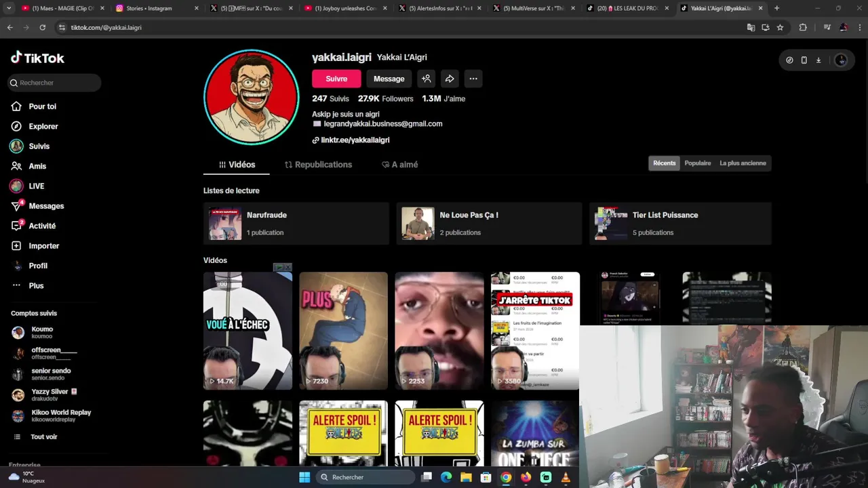Viewport: 868px width, 488px height.
Task: Click Tout voir under Comptes suivis
Action: pyautogui.click(x=43, y=437)
